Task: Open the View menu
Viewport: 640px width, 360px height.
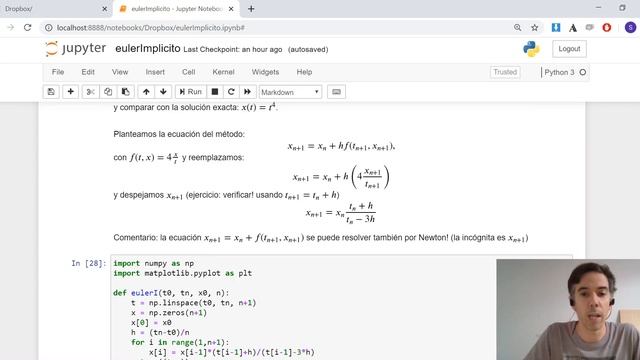Action: pos(120,72)
